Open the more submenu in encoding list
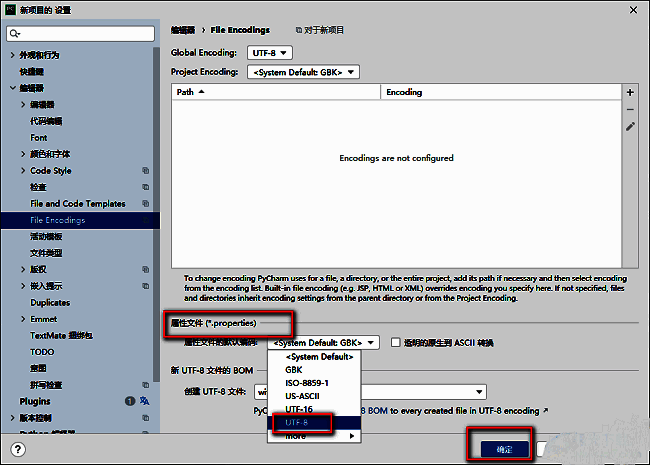The image size is (650, 465). (x=314, y=437)
